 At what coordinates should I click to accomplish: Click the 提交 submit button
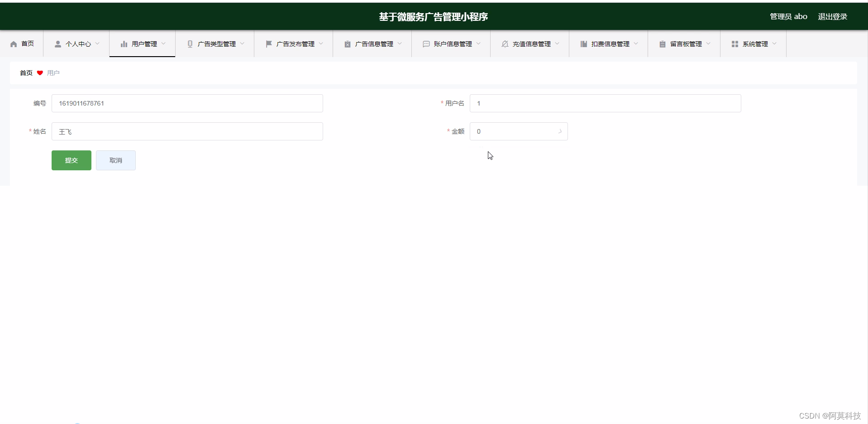click(71, 160)
